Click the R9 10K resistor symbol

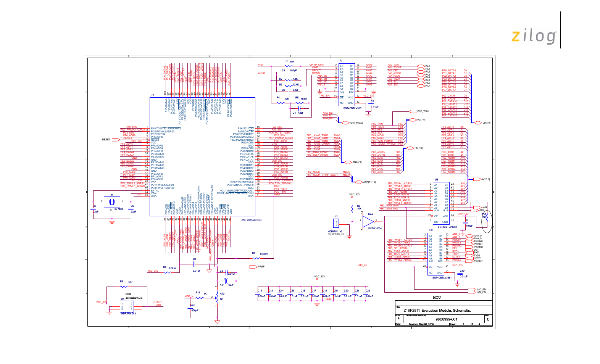[123, 286]
